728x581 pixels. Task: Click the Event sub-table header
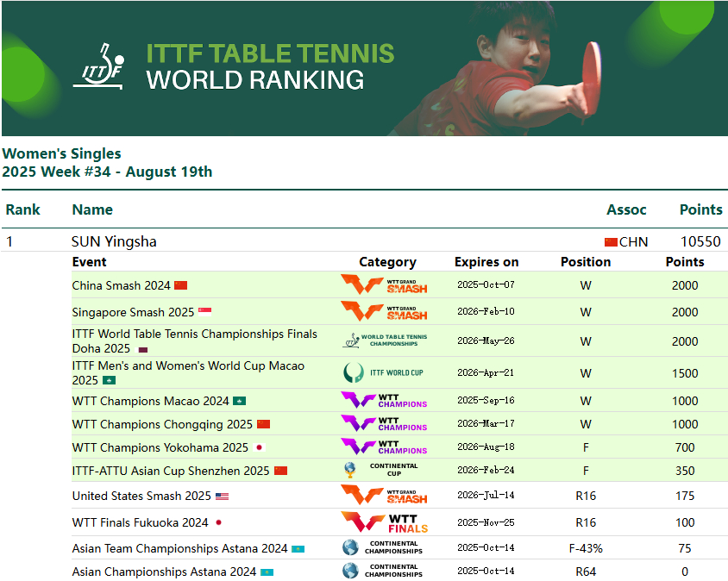coord(89,262)
